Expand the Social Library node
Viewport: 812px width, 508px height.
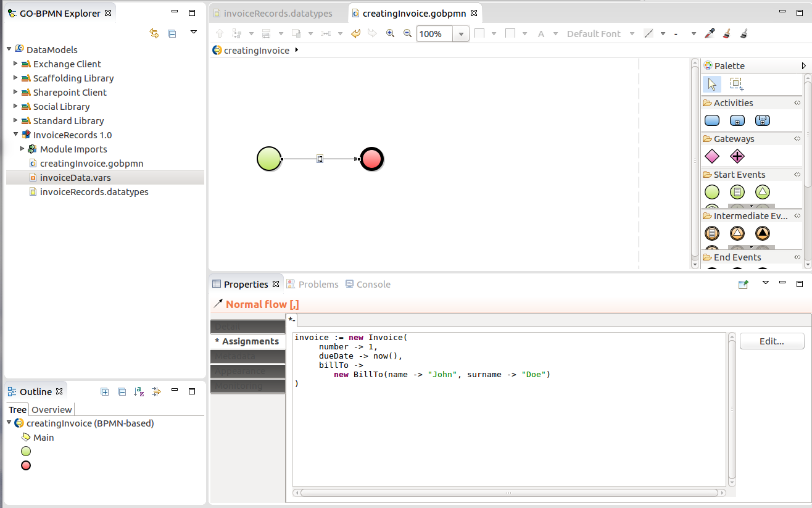pyautogui.click(x=16, y=106)
